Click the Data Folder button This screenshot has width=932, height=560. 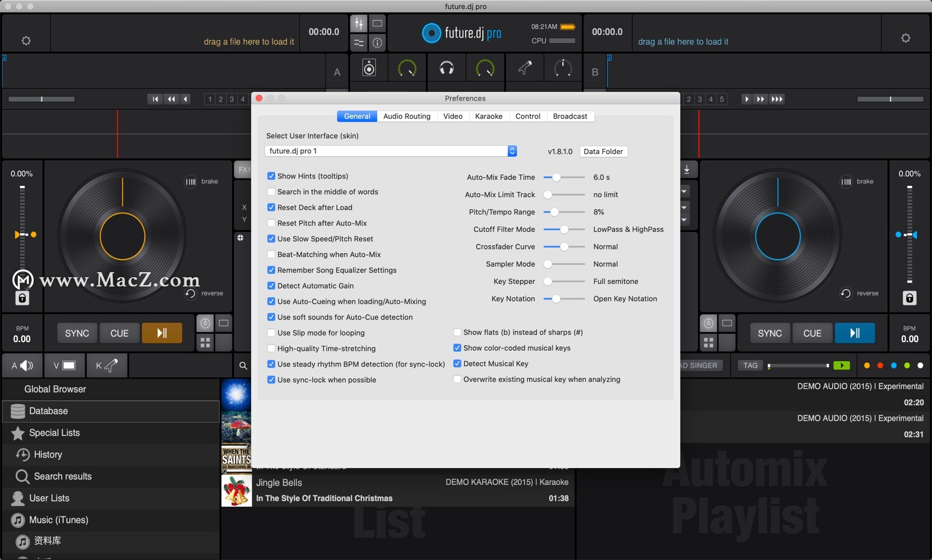point(602,151)
